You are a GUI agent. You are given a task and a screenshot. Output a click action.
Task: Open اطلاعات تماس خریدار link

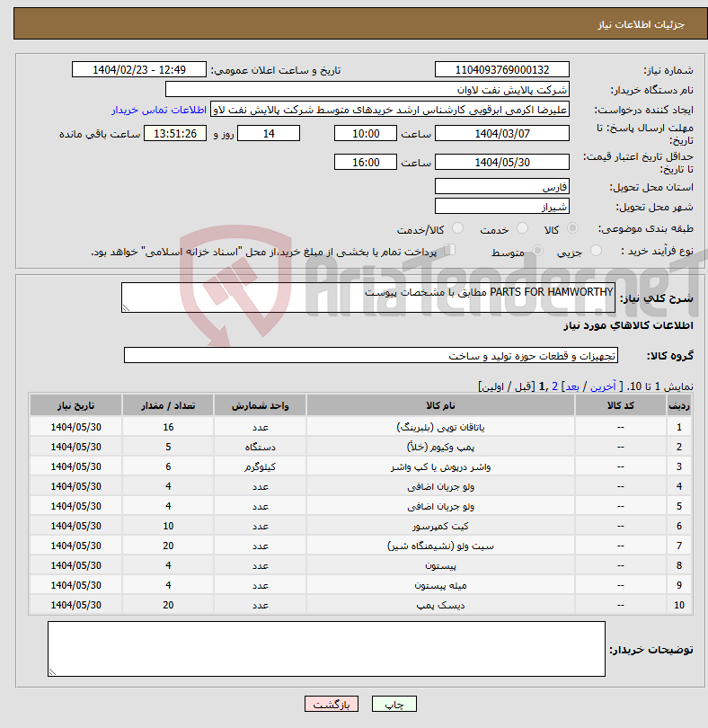tap(159, 110)
